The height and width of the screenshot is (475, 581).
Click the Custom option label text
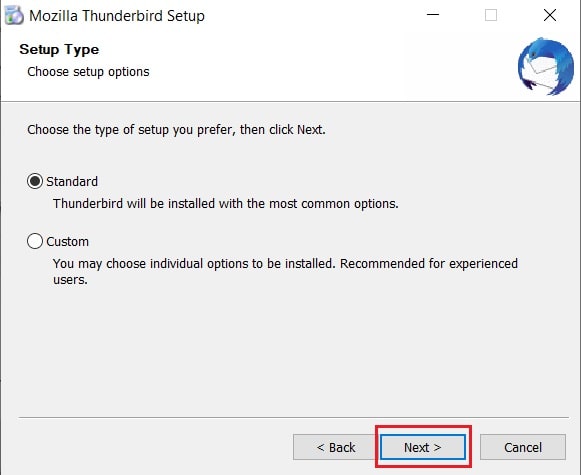(x=67, y=242)
